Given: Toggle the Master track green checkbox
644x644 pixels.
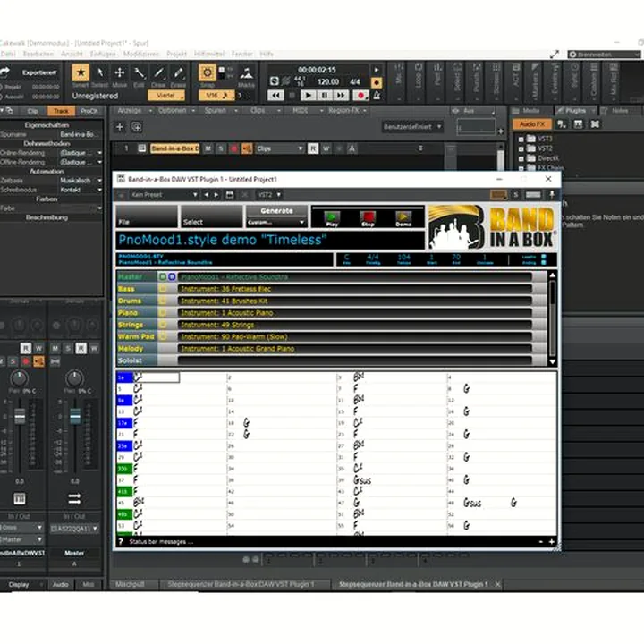Looking at the screenshot, I should pos(163,276).
